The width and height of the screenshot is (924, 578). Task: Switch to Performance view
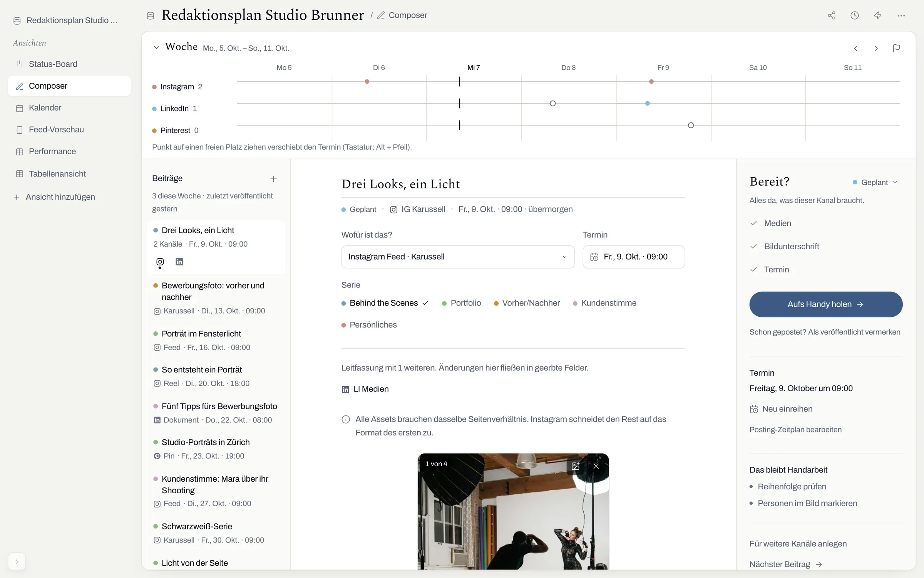pos(69,151)
